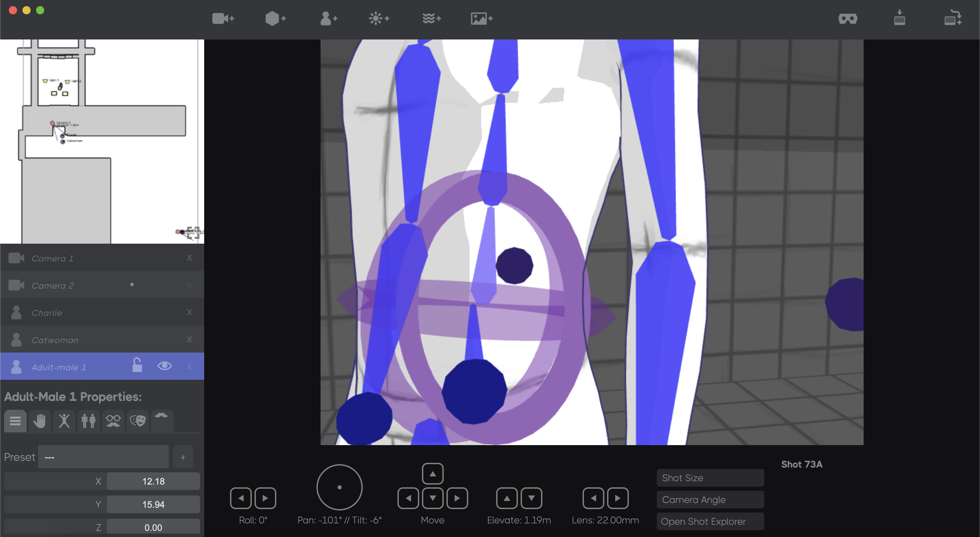Open the Shot Size dropdown
The width and height of the screenshot is (980, 537).
(710, 478)
